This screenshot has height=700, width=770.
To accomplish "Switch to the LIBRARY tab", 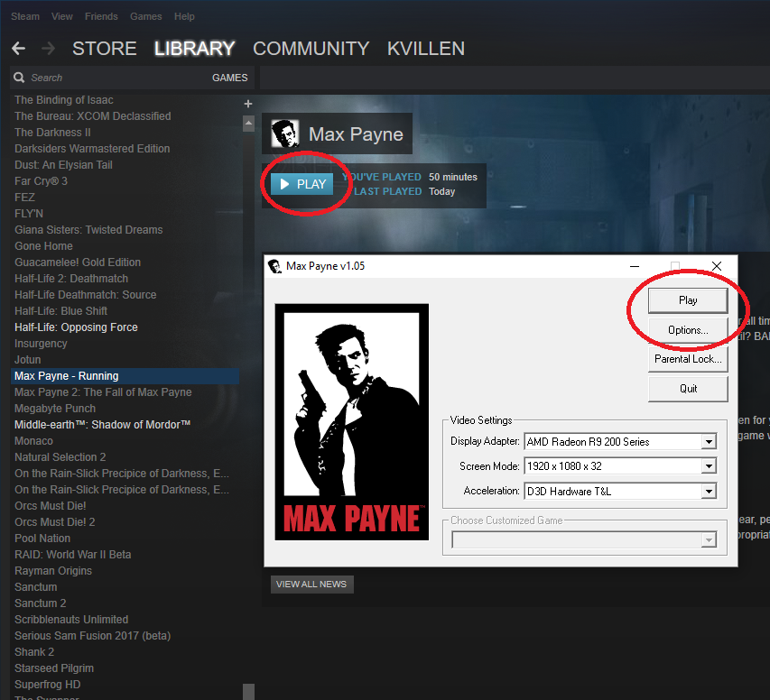I will coord(194,48).
